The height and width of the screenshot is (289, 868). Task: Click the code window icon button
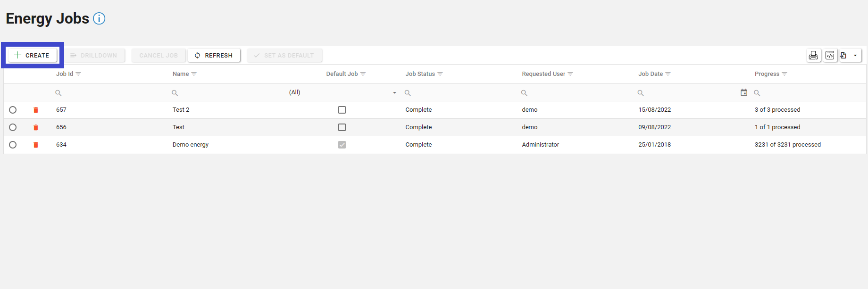coord(830,56)
